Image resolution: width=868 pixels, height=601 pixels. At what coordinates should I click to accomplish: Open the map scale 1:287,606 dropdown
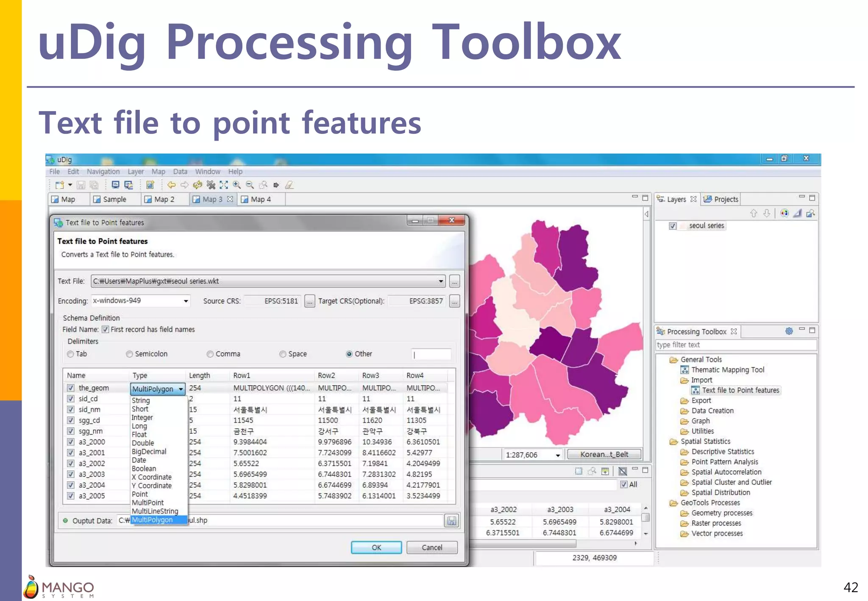pyautogui.click(x=558, y=455)
